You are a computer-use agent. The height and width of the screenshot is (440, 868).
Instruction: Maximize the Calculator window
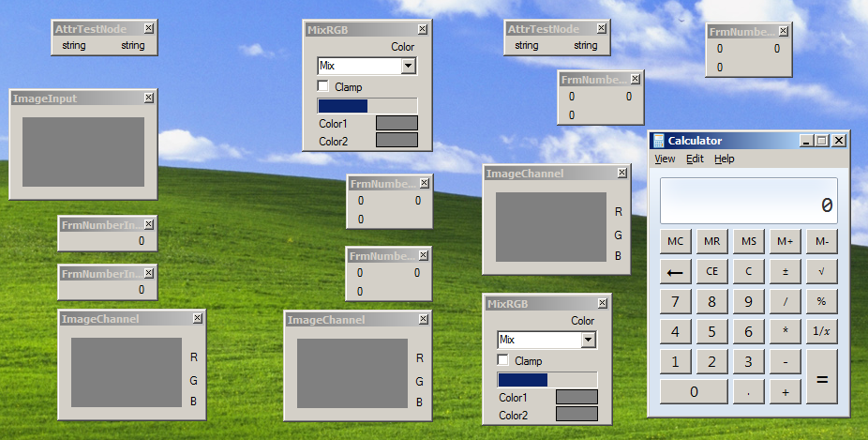[x=821, y=141]
